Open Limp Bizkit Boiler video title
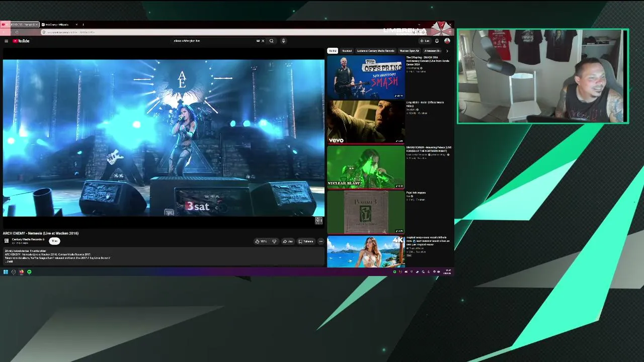This screenshot has width=644, height=362. click(x=425, y=104)
